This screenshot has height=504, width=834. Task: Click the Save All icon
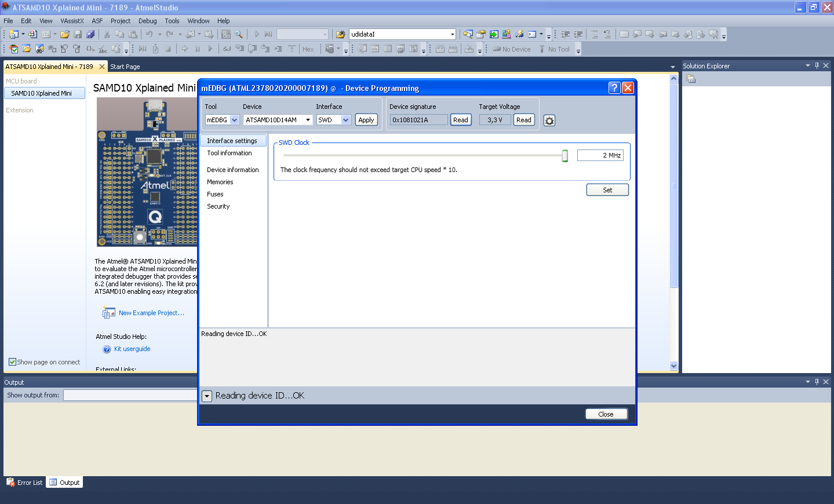pyautogui.click(x=90, y=34)
